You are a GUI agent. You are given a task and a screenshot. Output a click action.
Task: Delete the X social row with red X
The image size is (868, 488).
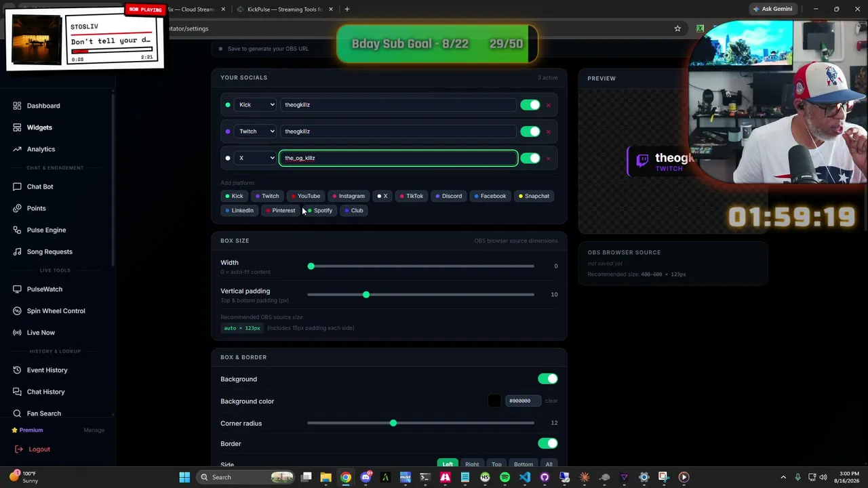(x=549, y=158)
